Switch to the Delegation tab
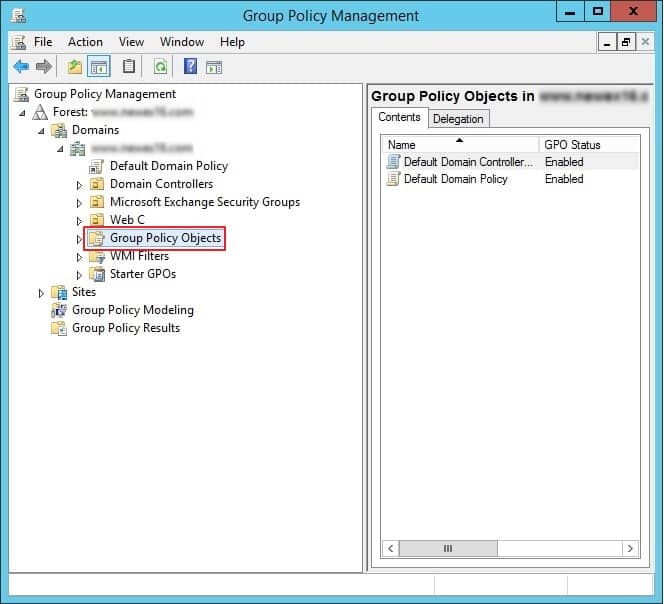 [458, 119]
